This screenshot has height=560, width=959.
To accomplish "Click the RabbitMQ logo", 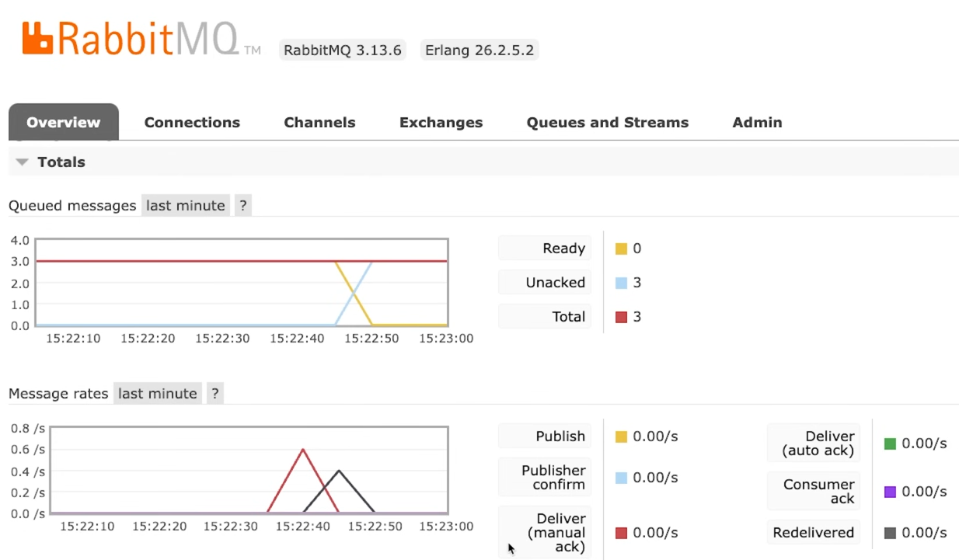I will pos(141,40).
